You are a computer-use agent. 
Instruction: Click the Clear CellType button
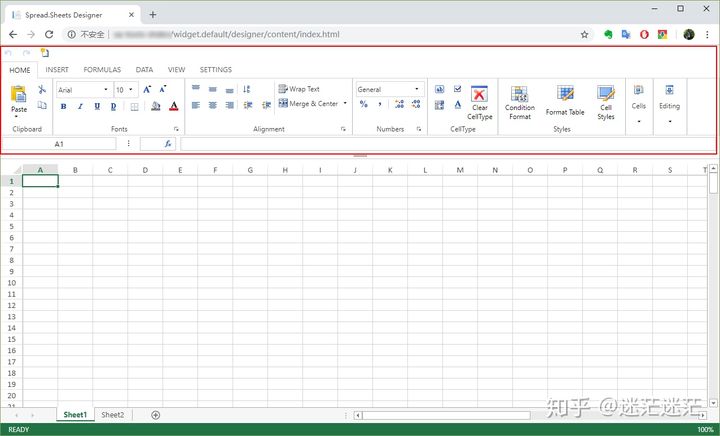[x=479, y=103]
